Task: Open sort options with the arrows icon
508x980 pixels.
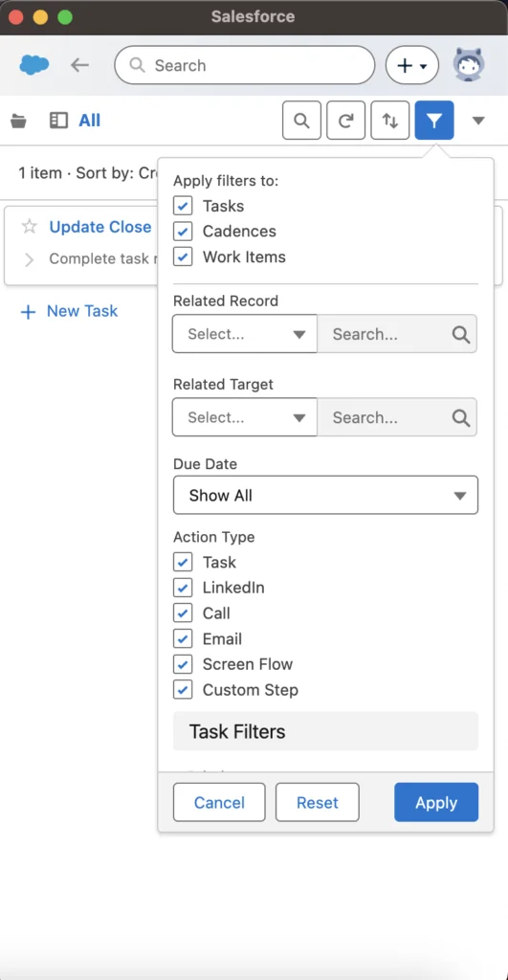Action: tap(390, 120)
